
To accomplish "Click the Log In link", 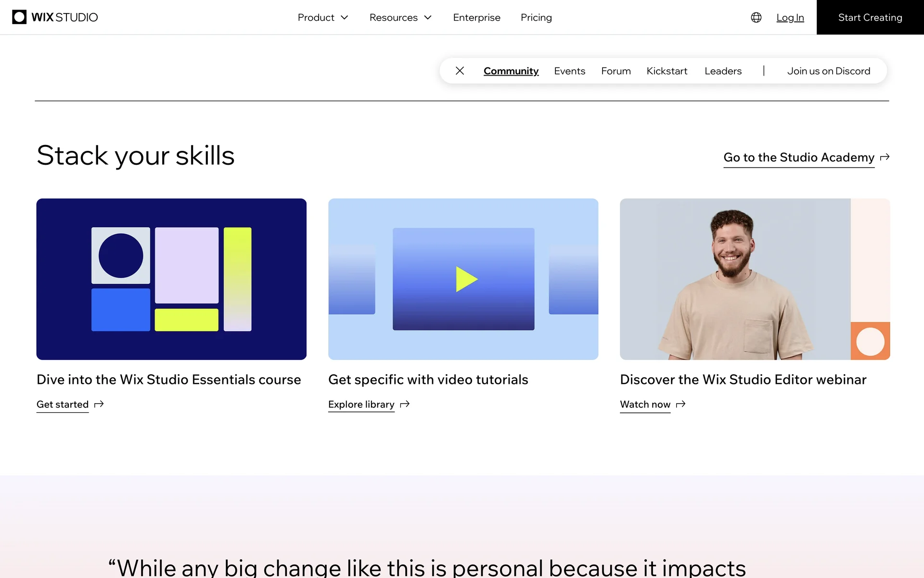I will [x=790, y=17].
